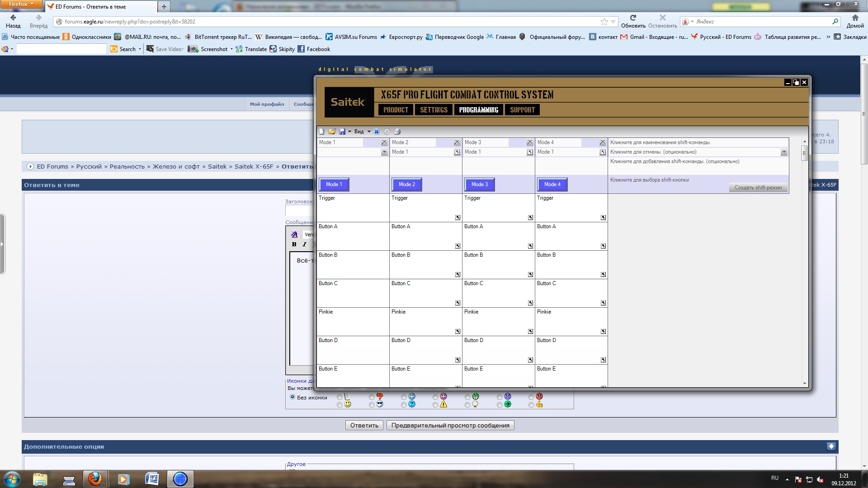
Task: Click the Mode 3 Pinkie cell arrow icon
Action: pos(530,332)
